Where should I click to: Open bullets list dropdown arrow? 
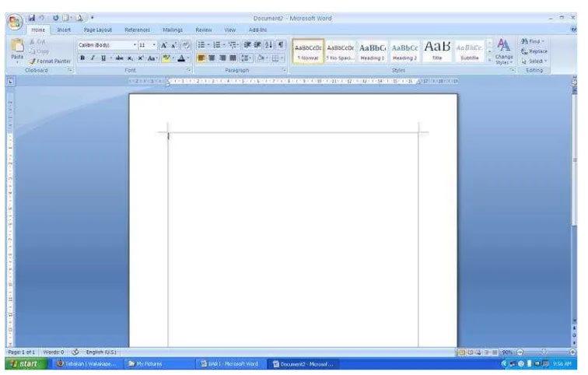click(x=208, y=45)
